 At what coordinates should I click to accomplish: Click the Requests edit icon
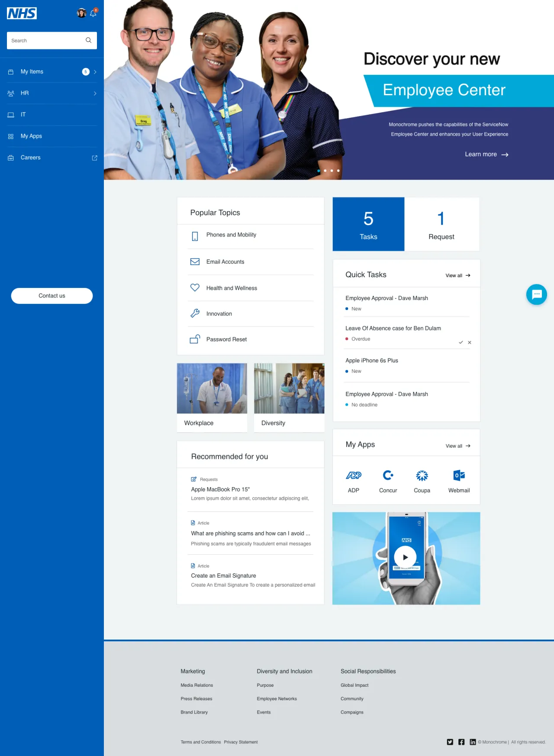pos(194,479)
